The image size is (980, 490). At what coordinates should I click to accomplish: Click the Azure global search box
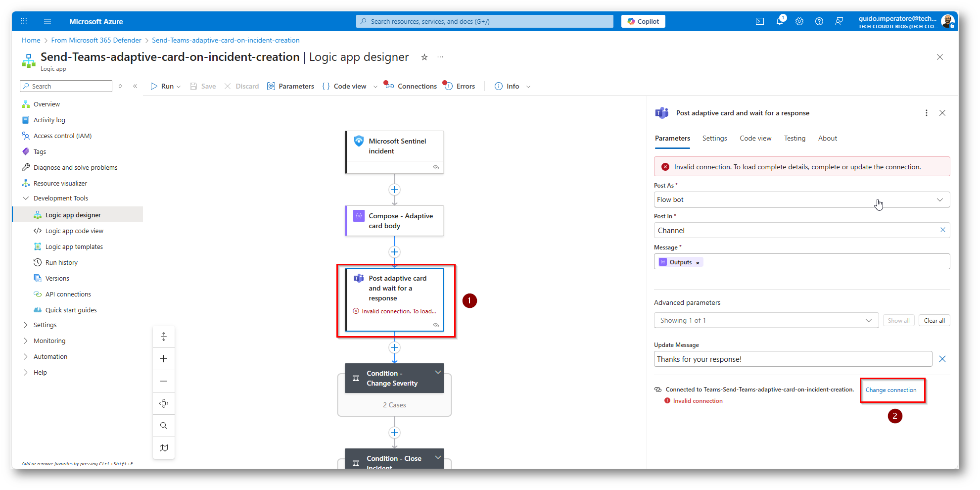point(485,21)
